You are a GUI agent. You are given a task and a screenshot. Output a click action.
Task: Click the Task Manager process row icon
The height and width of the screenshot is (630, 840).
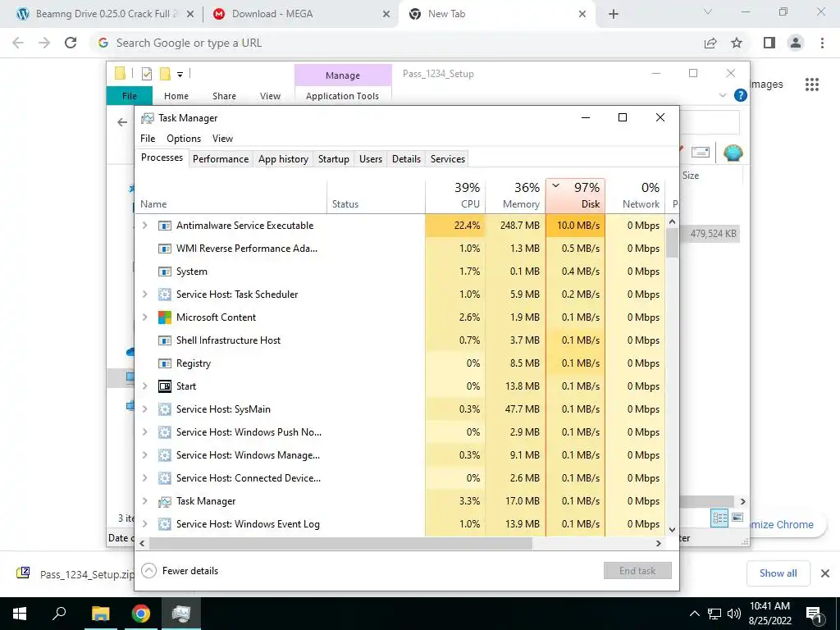coord(164,501)
